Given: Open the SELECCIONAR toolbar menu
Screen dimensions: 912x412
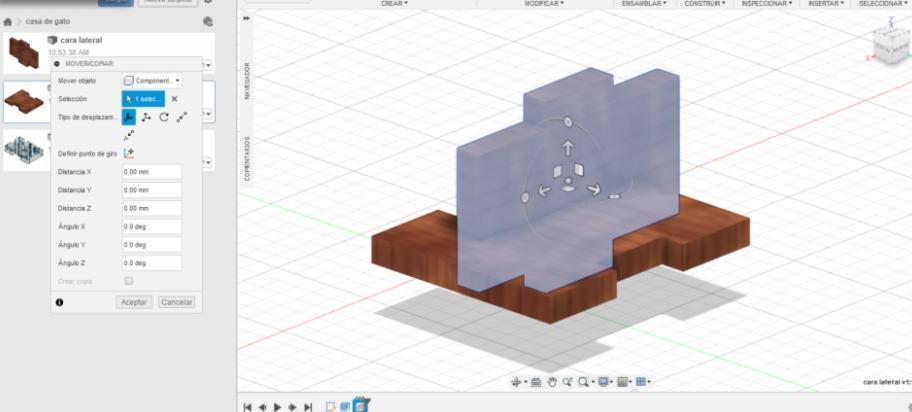Looking at the screenshot, I should point(883,3).
